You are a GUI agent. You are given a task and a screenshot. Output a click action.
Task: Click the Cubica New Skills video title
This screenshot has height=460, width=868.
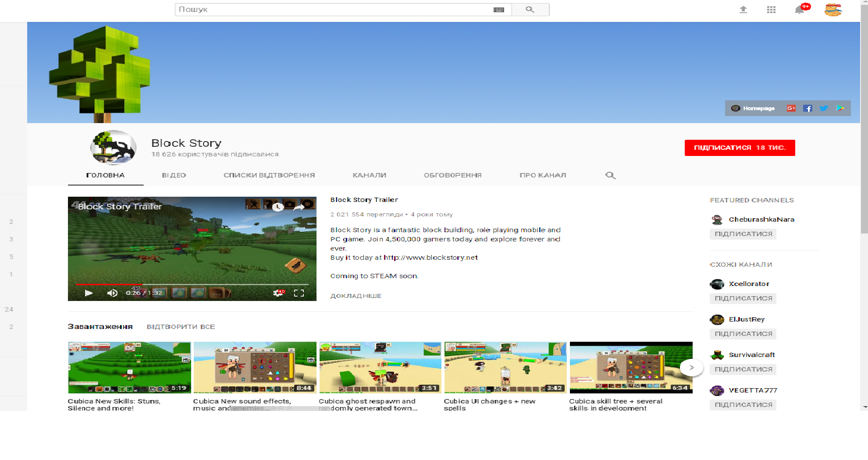tap(114, 405)
